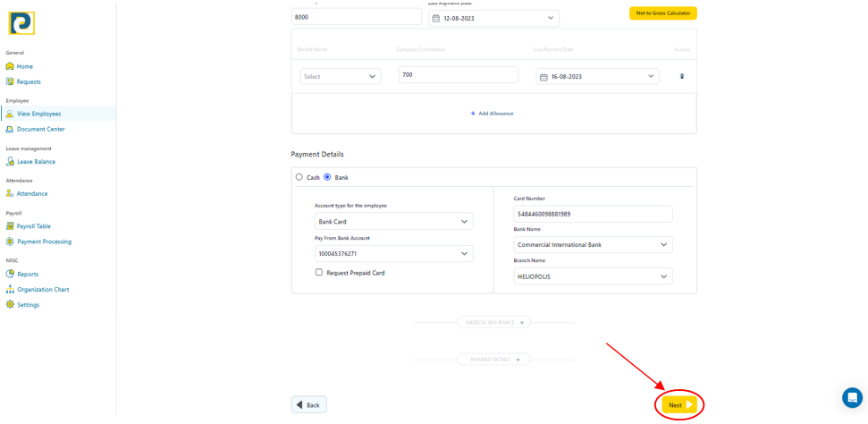Image resolution: width=868 pixels, height=424 pixels.
Task: Select the Cash payment radio button
Action: coord(299,177)
